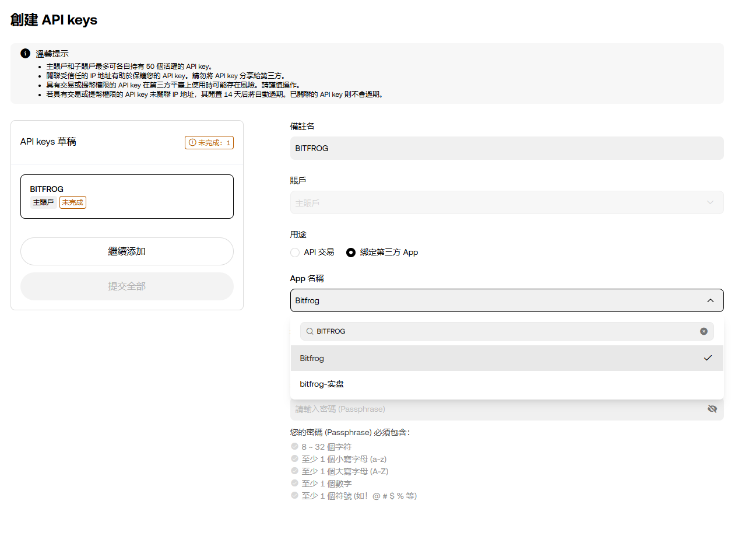Focus the Passphrase input field
Image resolution: width=756 pixels, height=536 pixels.
507,409
